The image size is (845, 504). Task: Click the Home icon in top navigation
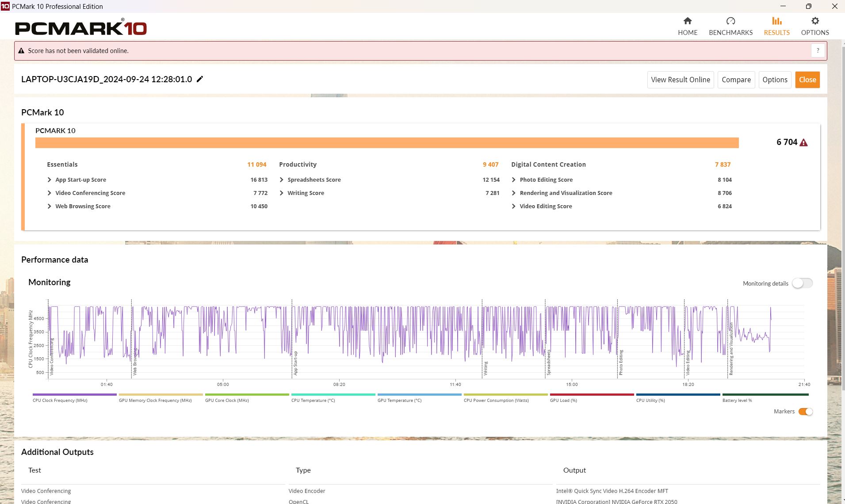tap(687, 21)
